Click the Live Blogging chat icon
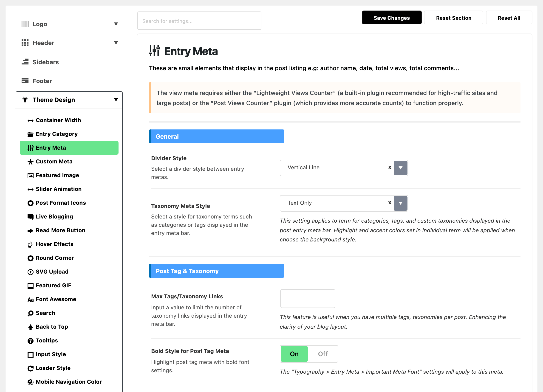543x392 pixels. click(x=30, y=217)
